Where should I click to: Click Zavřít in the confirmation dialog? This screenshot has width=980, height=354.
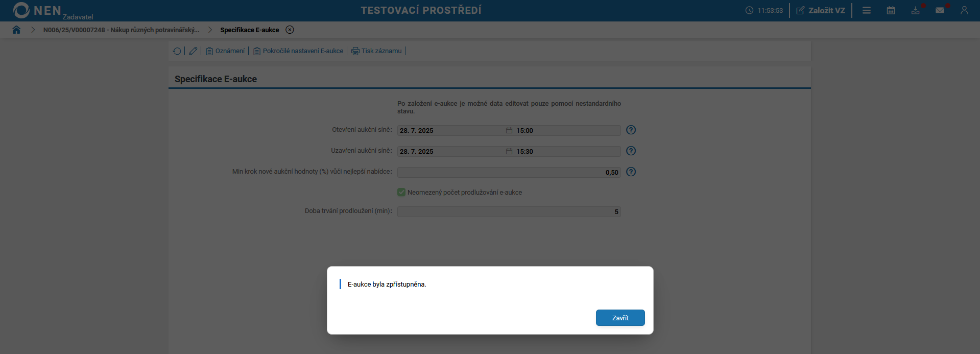(x=620, y=318)
